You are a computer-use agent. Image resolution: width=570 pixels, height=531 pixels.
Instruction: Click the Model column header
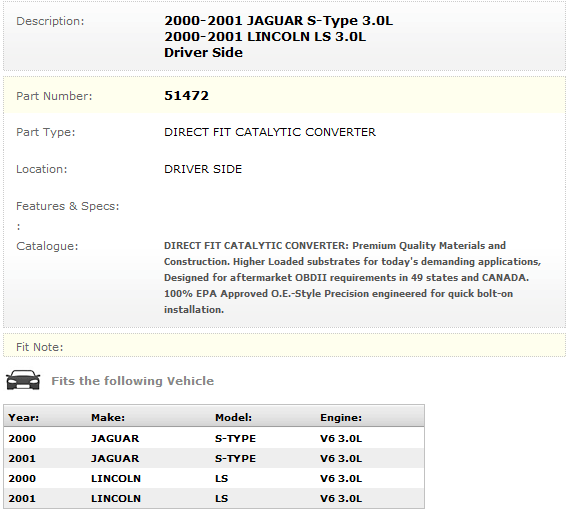pos(233,417)
